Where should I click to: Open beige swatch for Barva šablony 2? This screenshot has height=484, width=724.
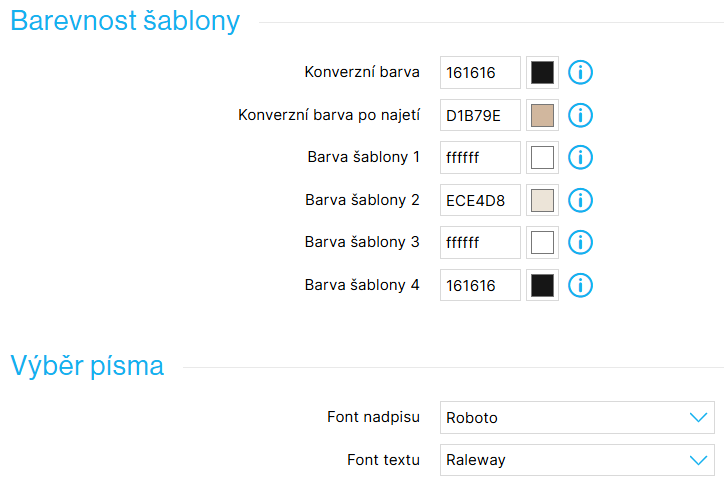(542, 200)
